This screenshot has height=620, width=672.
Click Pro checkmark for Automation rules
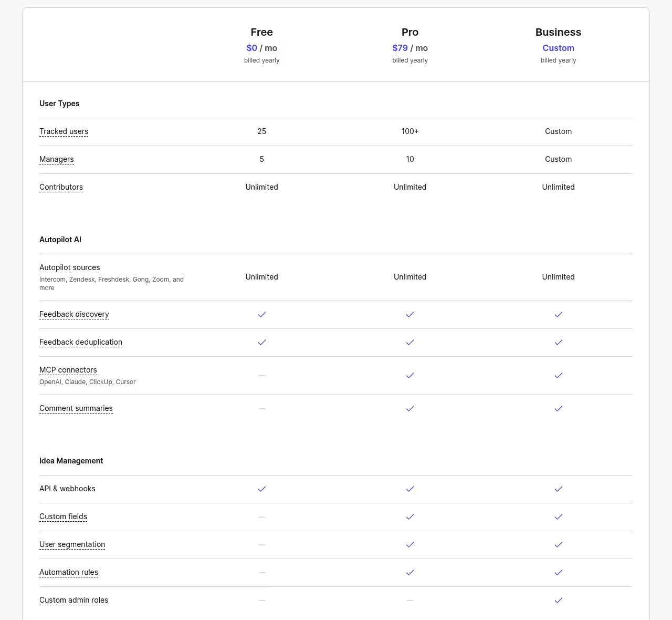tap(410, 572)
